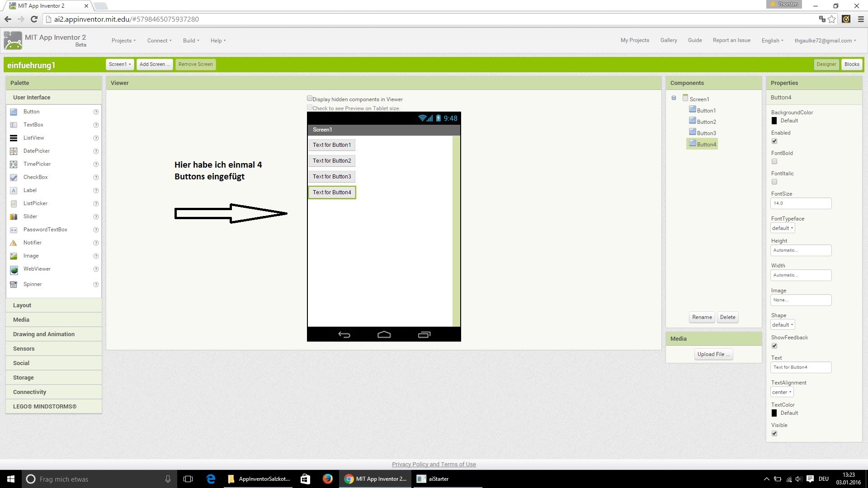Viewport: 868px width, 488px height.
Task: Click the phone preview home button icon
Action: click(384, 334)
